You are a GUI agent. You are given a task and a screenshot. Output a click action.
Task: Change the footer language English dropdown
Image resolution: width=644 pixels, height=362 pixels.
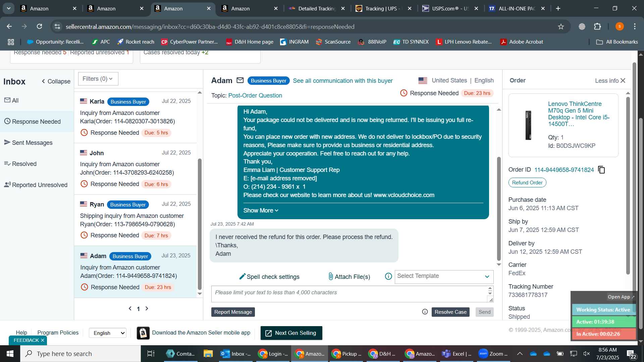pos(108,333)
